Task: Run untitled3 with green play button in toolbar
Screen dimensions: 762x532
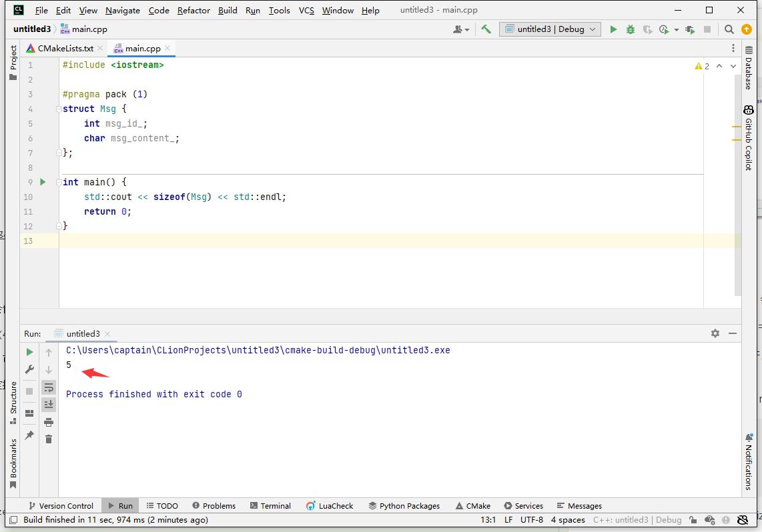Action: point(613,29)
